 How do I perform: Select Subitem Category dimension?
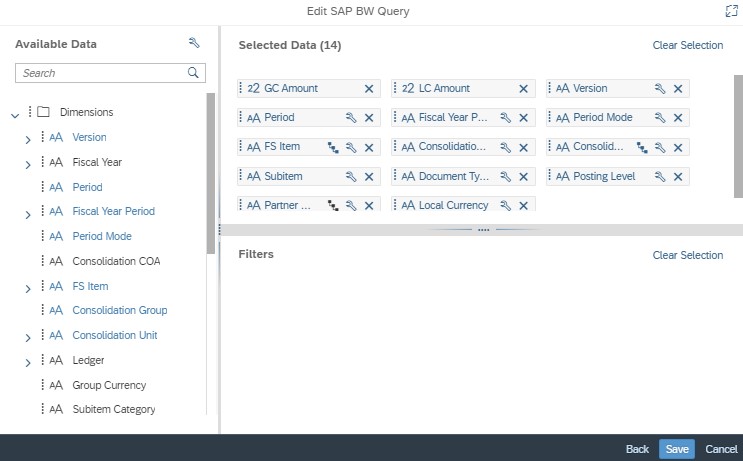click(x=114, y=409)
